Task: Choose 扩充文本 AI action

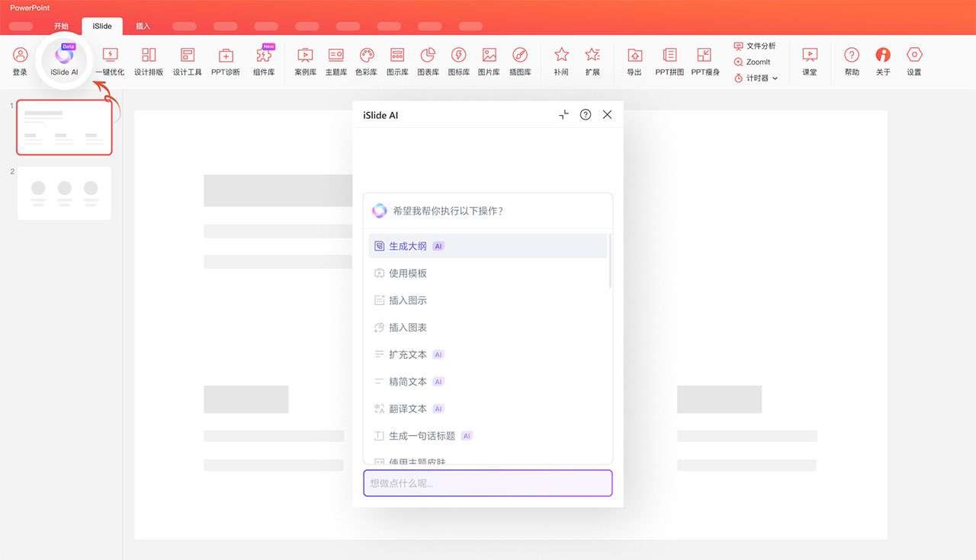Action: point(488,354)
